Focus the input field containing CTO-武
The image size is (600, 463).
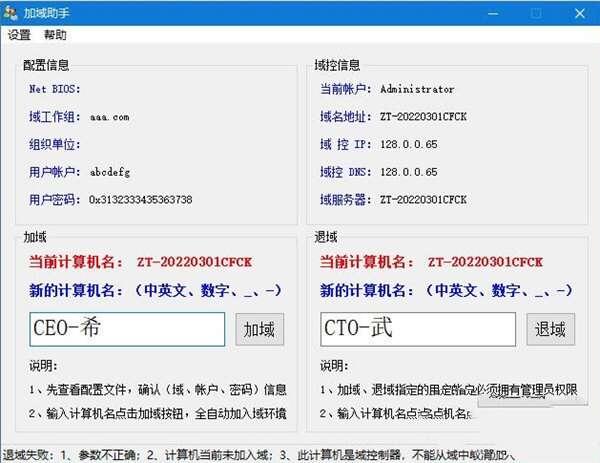point(418,329)
